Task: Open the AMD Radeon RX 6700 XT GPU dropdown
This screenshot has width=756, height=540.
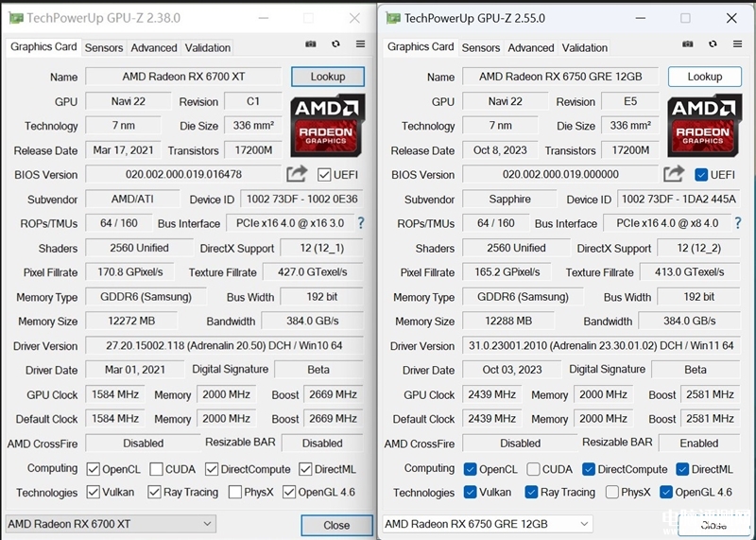Action: pyautogui.click(x=111, y=524)
